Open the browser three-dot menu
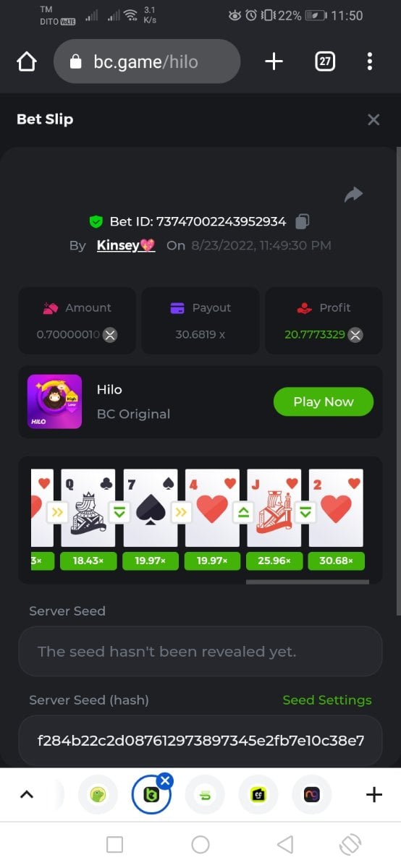Screen dimensions: 401x868 point(370,61)
